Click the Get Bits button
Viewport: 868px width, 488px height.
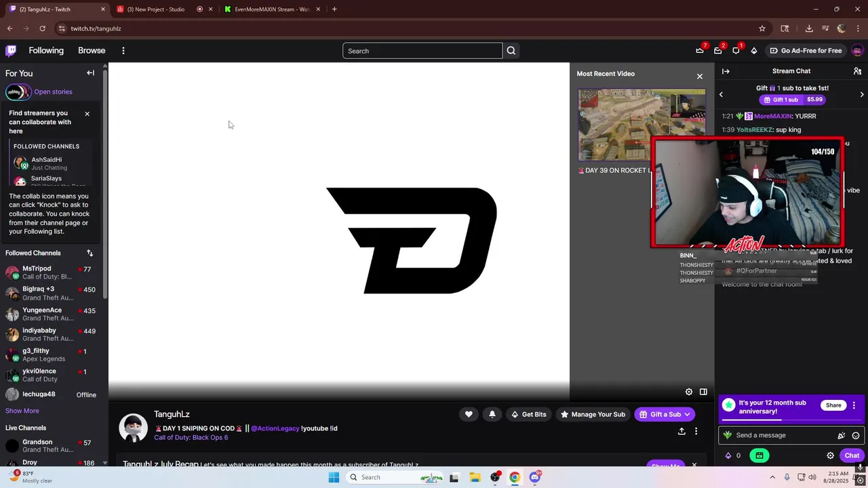[528, 414]
